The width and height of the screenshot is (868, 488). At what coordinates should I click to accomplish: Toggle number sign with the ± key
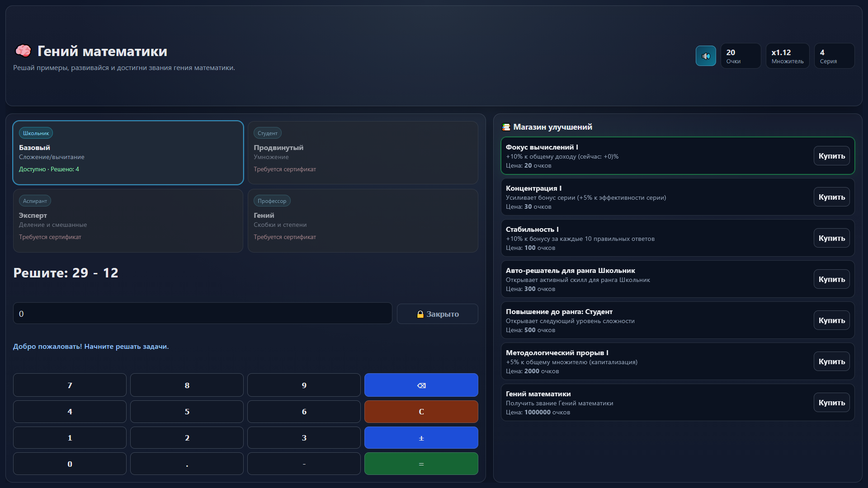[x=421, y=437]
